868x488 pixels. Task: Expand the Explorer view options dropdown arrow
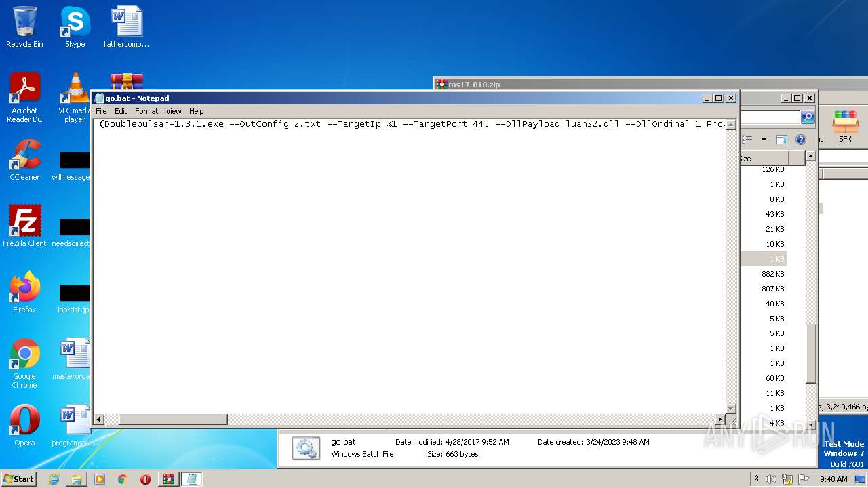tap(764, 140)
